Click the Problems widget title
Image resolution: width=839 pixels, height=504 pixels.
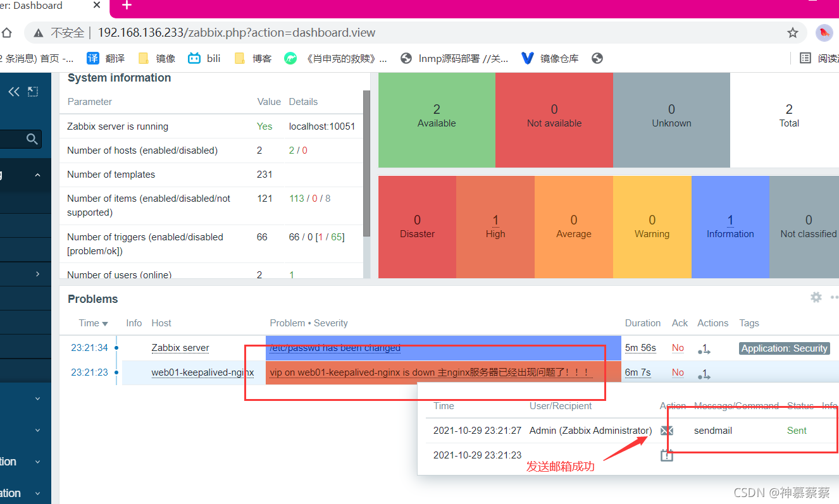(93, 299)
